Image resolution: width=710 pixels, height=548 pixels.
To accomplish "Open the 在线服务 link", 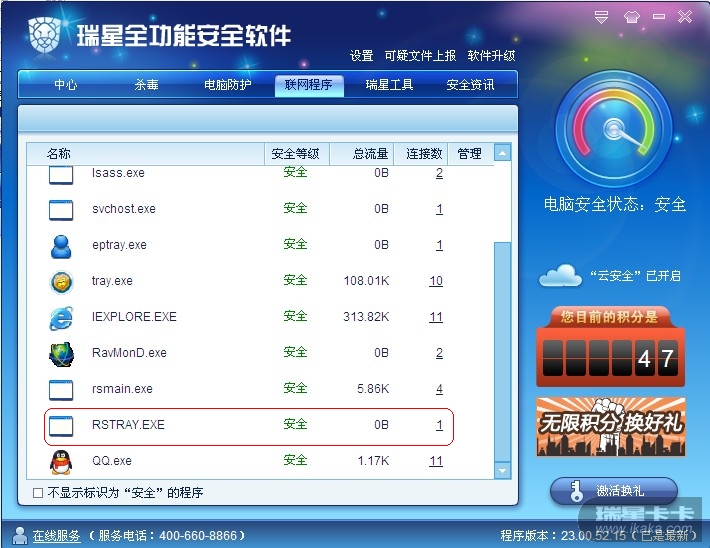I will pyautogui.click(x=57, y=536).
